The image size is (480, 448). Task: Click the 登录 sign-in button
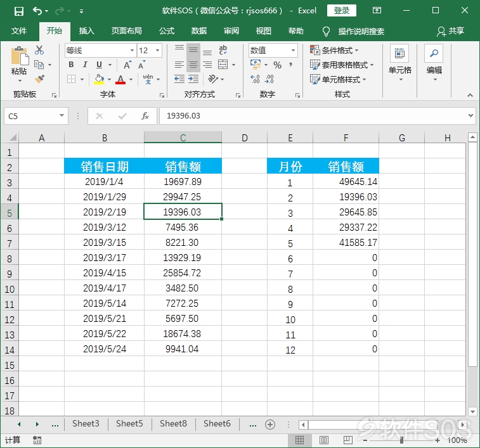[x=341, y=11]
